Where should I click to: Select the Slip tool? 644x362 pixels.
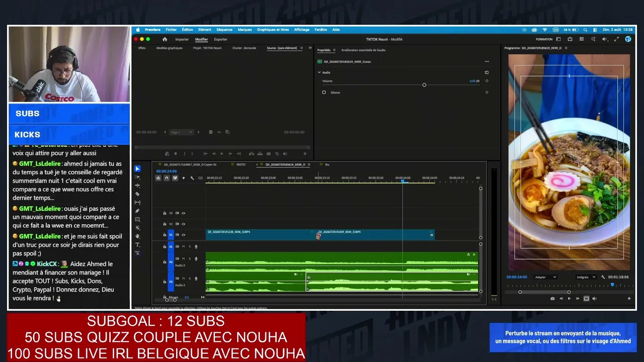[x=137, y=203]
